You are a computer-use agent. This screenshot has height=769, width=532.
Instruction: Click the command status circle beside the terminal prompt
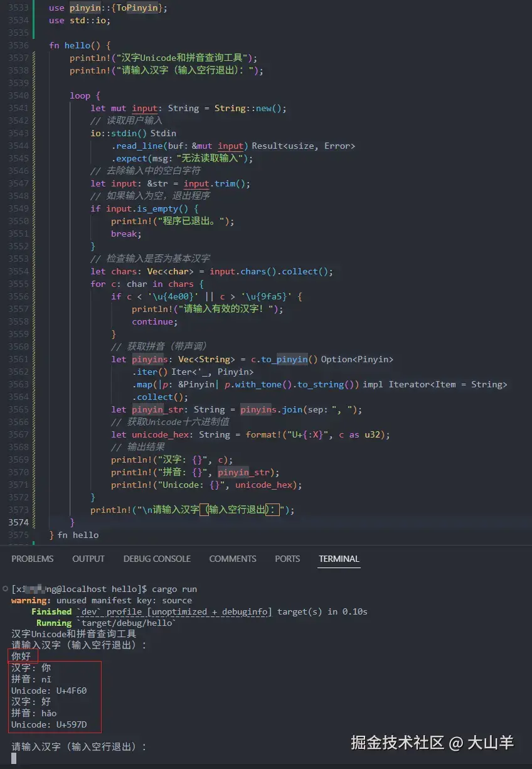5,589
